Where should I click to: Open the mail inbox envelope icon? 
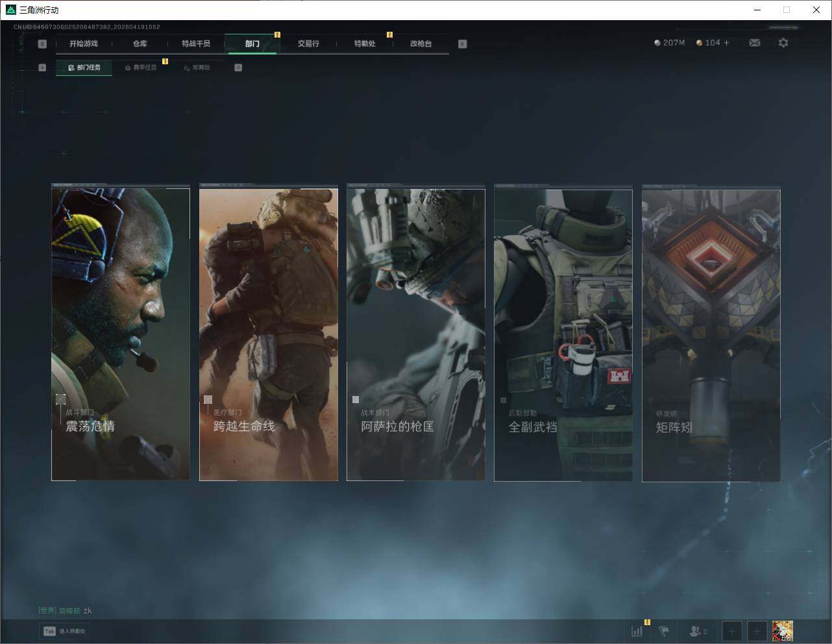pyautogui.click(x=754, y=43)
